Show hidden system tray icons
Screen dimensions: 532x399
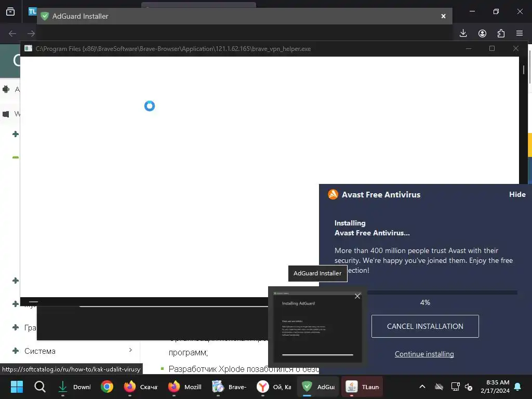422,387
